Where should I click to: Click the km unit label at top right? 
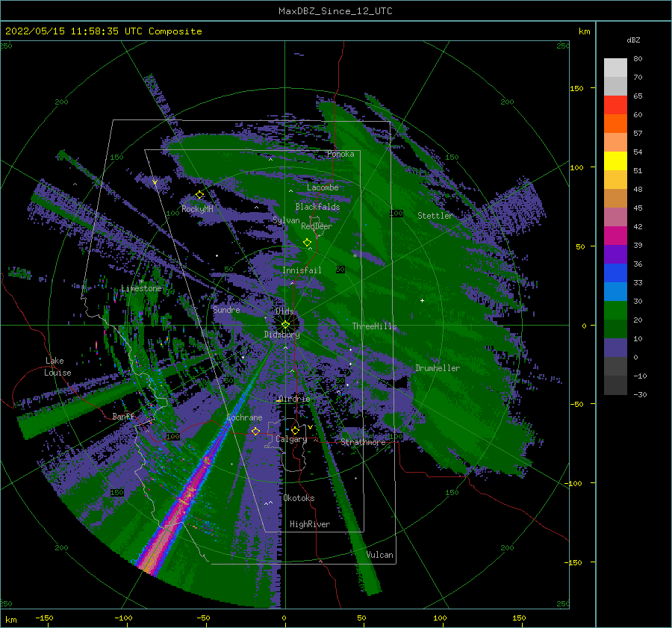[x=584, y=31]
